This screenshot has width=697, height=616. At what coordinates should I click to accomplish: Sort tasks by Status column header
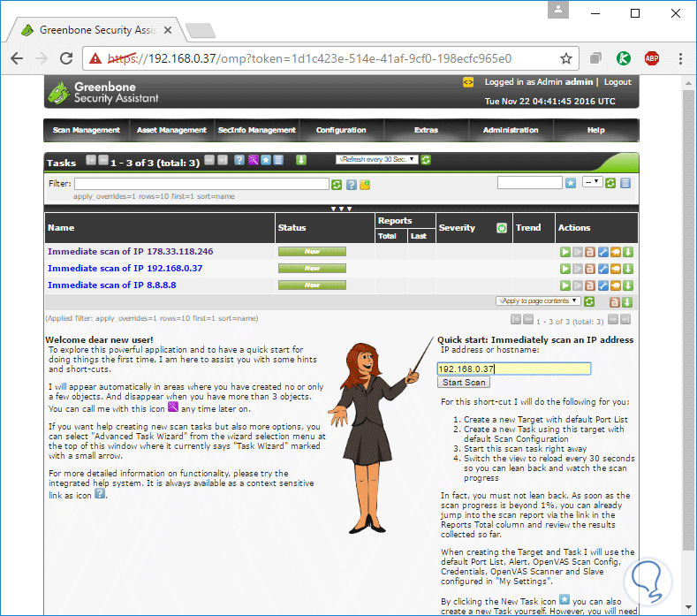click(292, 228)
